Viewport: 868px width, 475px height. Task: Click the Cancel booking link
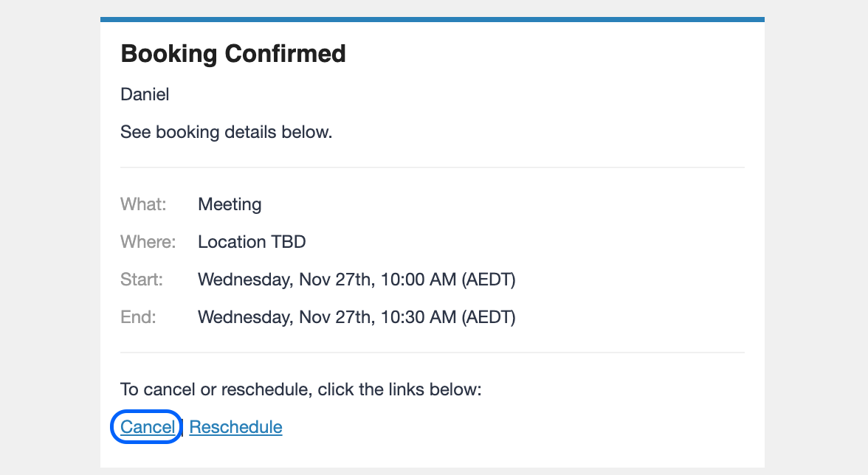tap(148, 427)
